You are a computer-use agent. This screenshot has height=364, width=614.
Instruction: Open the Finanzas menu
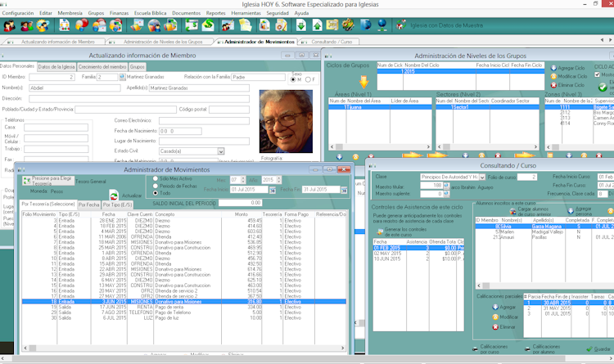click(120, 14)
